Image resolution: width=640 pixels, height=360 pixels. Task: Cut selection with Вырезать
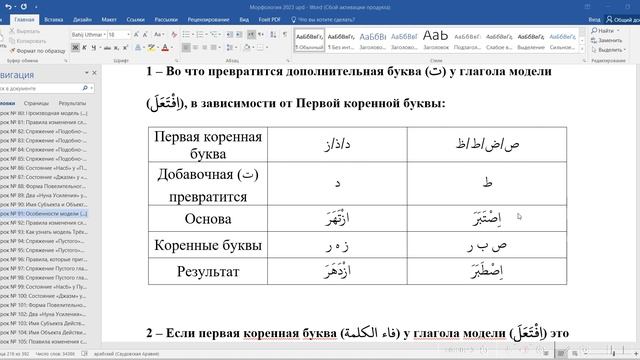[25, 31]
